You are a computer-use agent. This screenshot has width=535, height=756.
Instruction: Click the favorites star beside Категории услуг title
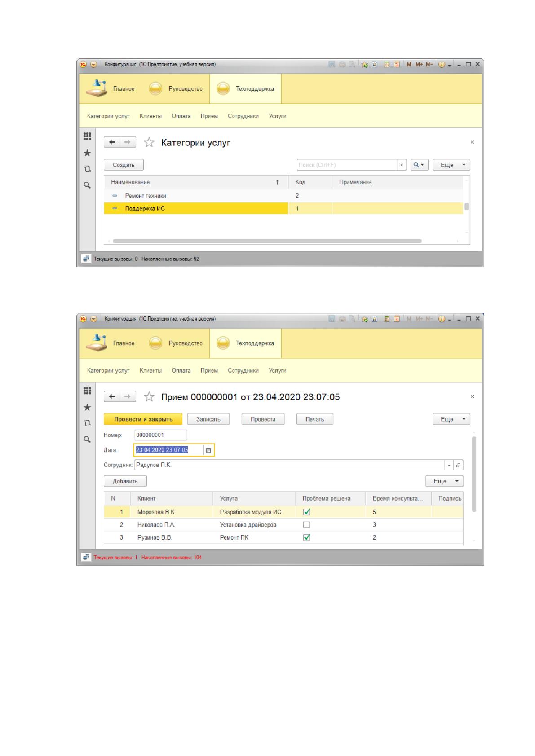click(149, 143)
